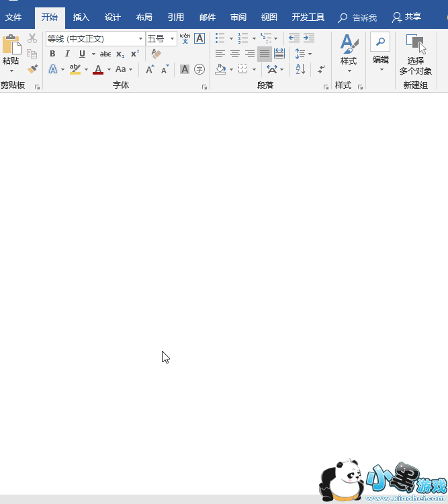Switch to the Design tab
The image size is (448, 504).
click(112, 17)
